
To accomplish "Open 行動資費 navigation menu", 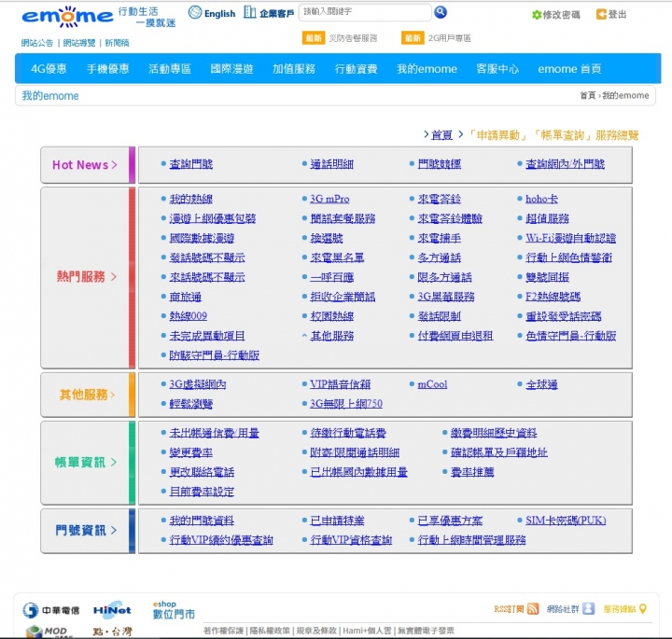I will 357,68.
